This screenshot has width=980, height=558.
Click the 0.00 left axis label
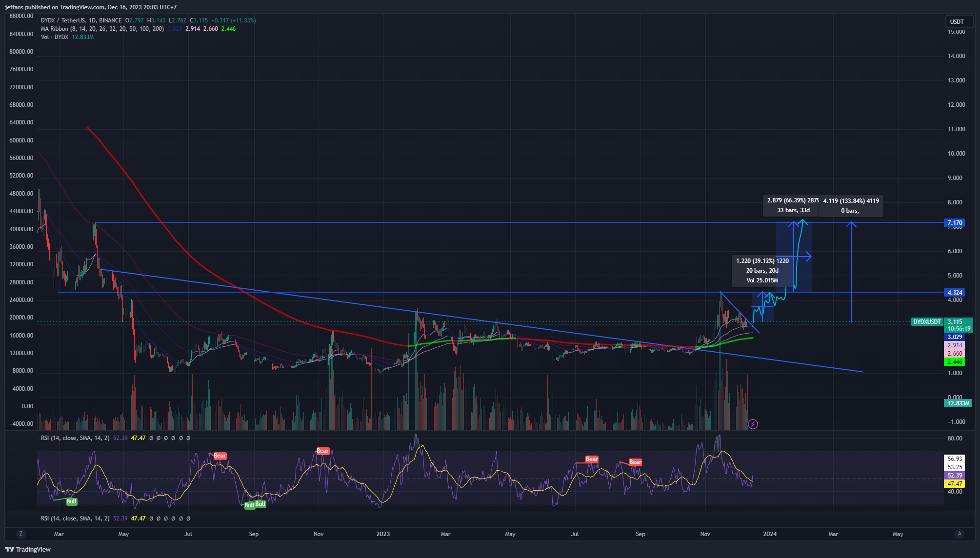click(x=27, y=406)
